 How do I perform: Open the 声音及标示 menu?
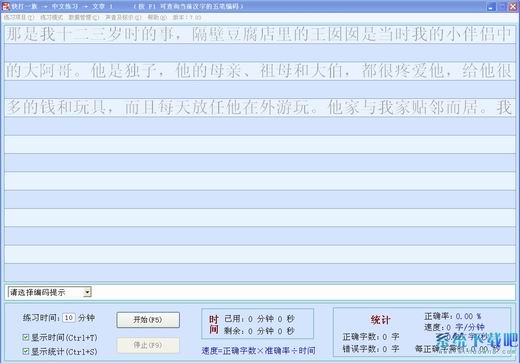[x=123, y=17]
